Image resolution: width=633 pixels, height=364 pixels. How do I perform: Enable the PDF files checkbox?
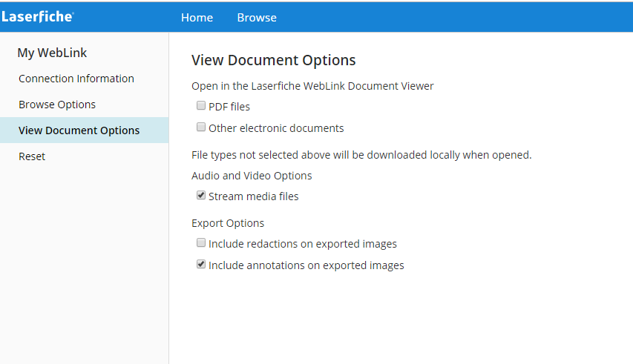[201, 106]
